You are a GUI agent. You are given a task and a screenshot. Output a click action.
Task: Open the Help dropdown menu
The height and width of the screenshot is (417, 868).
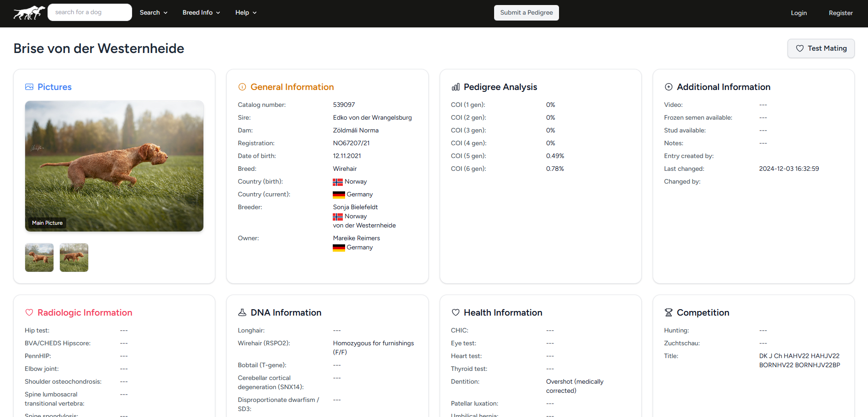point(246,13)
